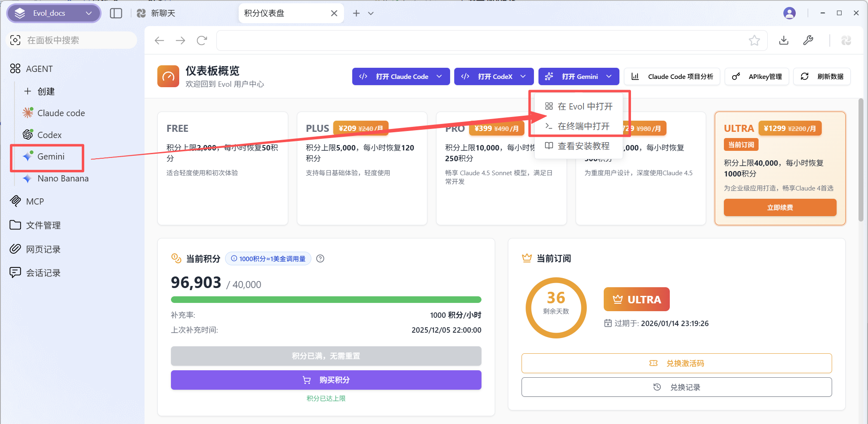Expand the 打开 Claude Code dropdown
Screen dimensions: 868x424
(439, 76)
